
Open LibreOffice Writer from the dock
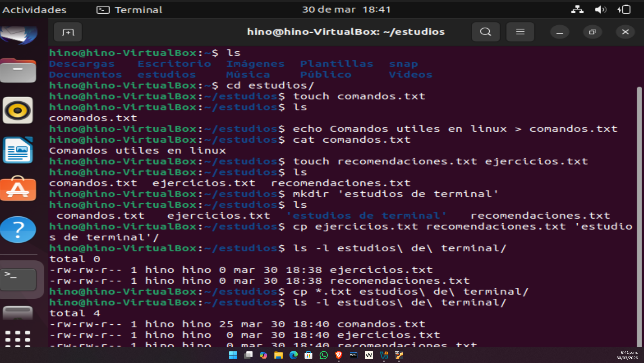click(x=18, y=150)
